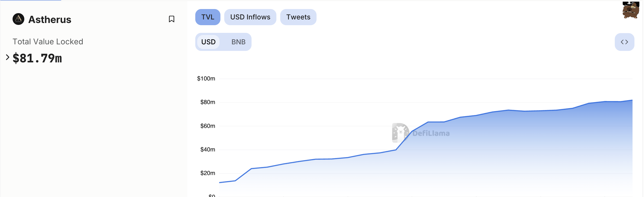The width and height of the screenshot is (644, 197).
Task: Click the $60m y-axis label
Action: [x=208, y=126]
